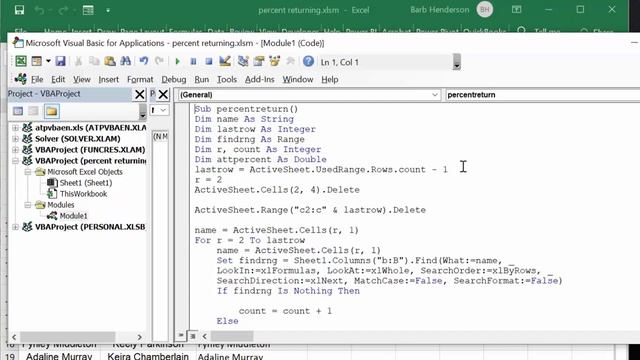Close the Properties pane next to Project pane
This screenshot has height=360, width=640.
point(163,94)
